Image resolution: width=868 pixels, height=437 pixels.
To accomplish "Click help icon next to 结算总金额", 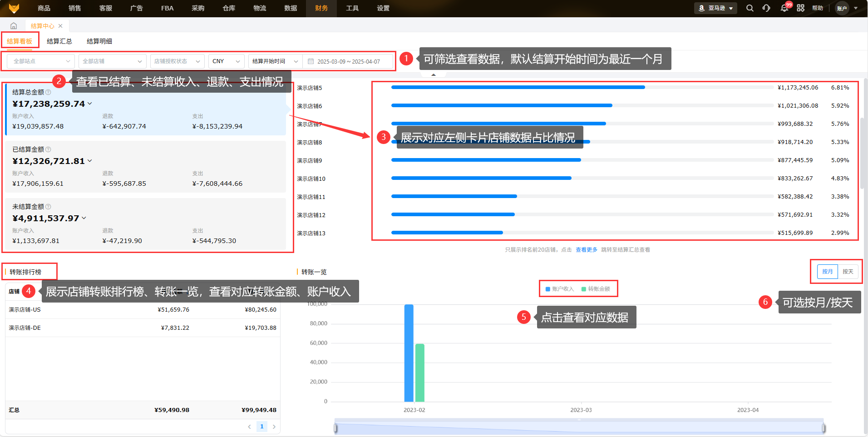I will click(x=48, y=92).
